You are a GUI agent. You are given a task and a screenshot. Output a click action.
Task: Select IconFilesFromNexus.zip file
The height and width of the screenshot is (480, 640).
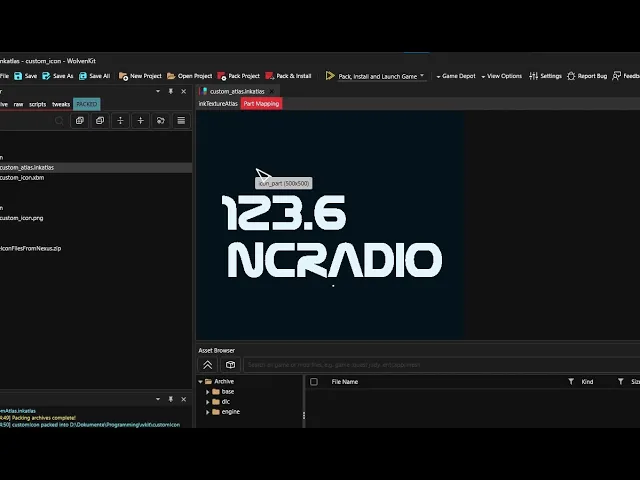point(31,248)
